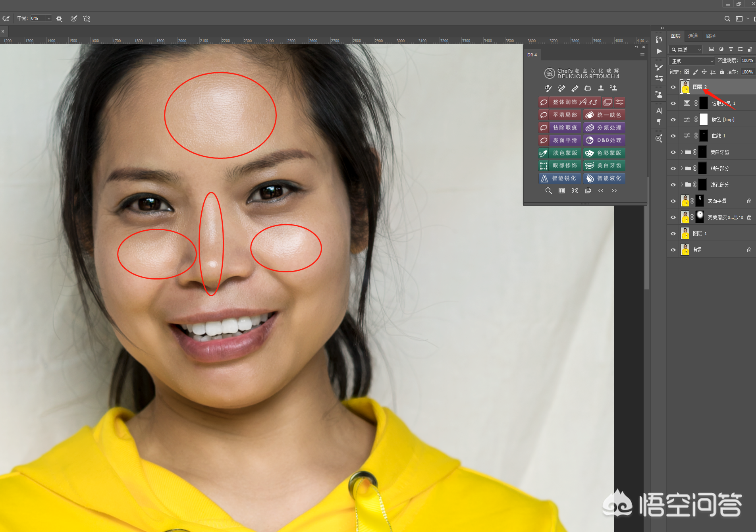The height and width of the screenshot is (532, 756).
Task: Switch to the 通道 tab
Action: click(693, 36)
